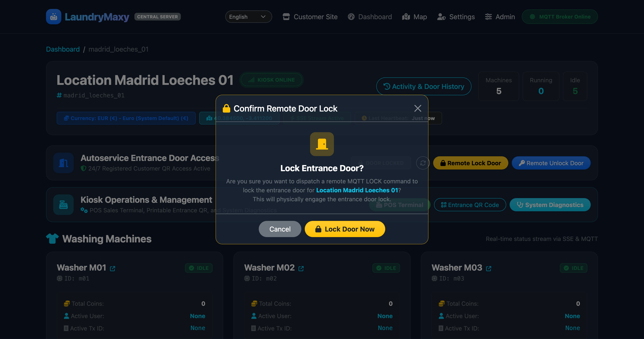
Task: Open the English language dropdown
Action: (x=248, y=17)
